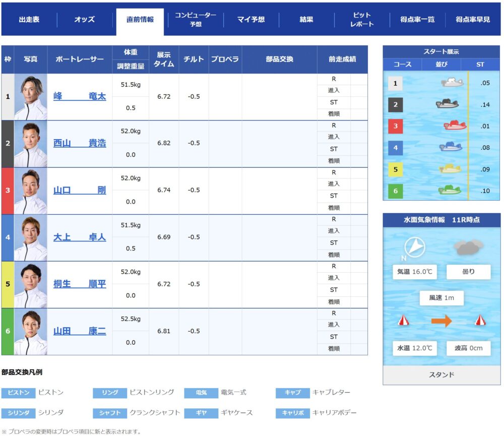Open racer 峰 竜太 profile link
This screenshot has height=437, width=504.
pyautogui.click(x=80, y=97)
